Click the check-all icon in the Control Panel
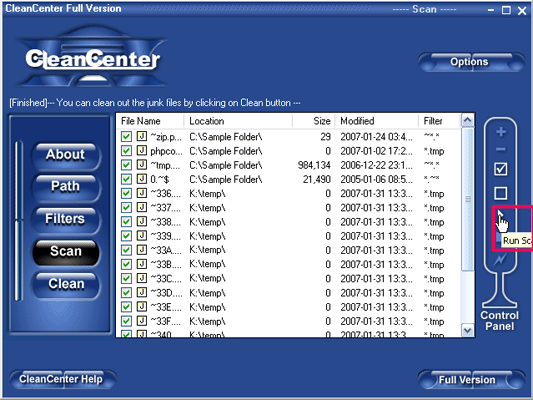The width and height of the screenshot is (533, 400). [x=501, y=169]
